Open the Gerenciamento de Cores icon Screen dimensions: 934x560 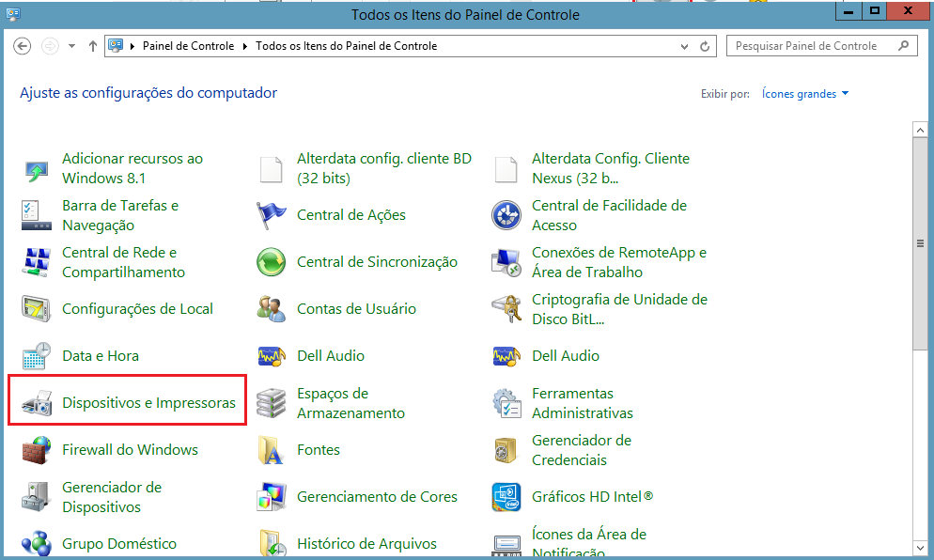[x=271, y=497]
